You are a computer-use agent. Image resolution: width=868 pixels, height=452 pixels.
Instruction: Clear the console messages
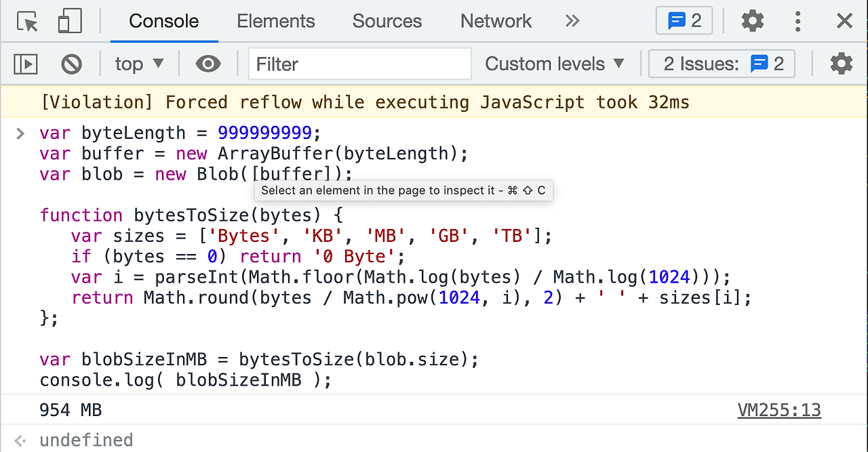(71, 63)
